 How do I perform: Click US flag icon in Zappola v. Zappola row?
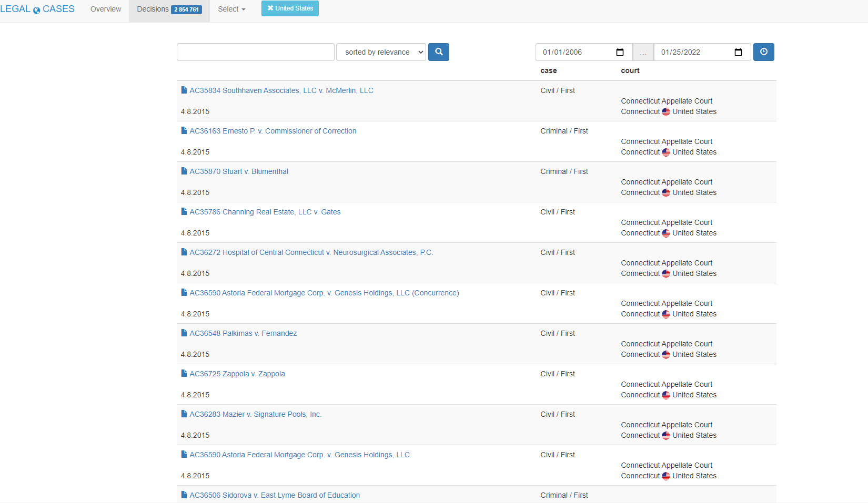666,395
